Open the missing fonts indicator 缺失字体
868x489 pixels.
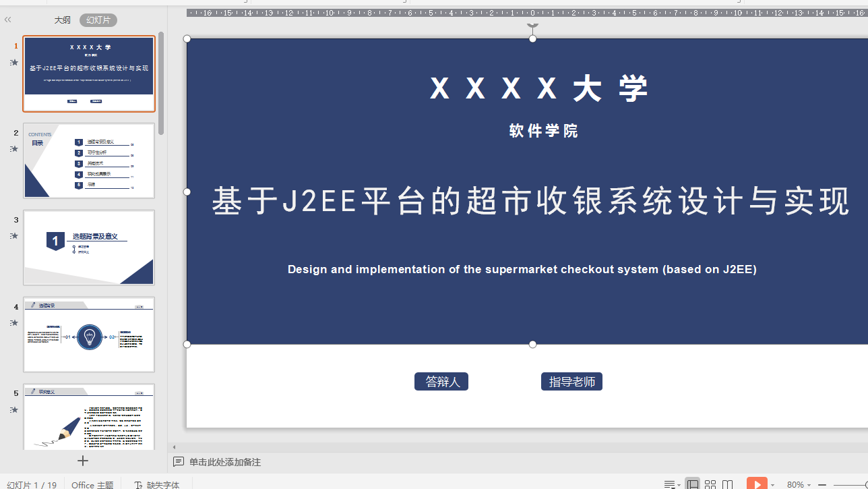point(157,485)
